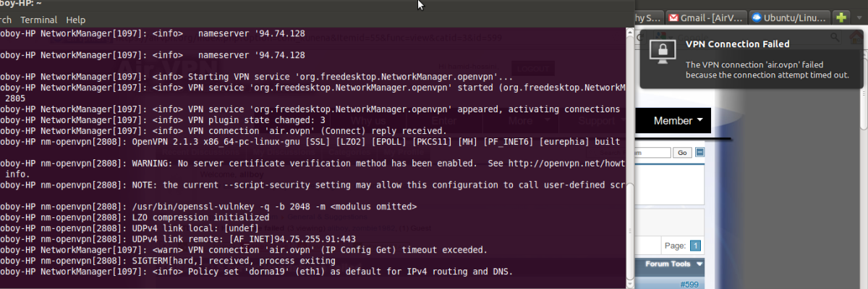Click the Go button
This screenshot has height=289, width=868.
coord(682,153)
